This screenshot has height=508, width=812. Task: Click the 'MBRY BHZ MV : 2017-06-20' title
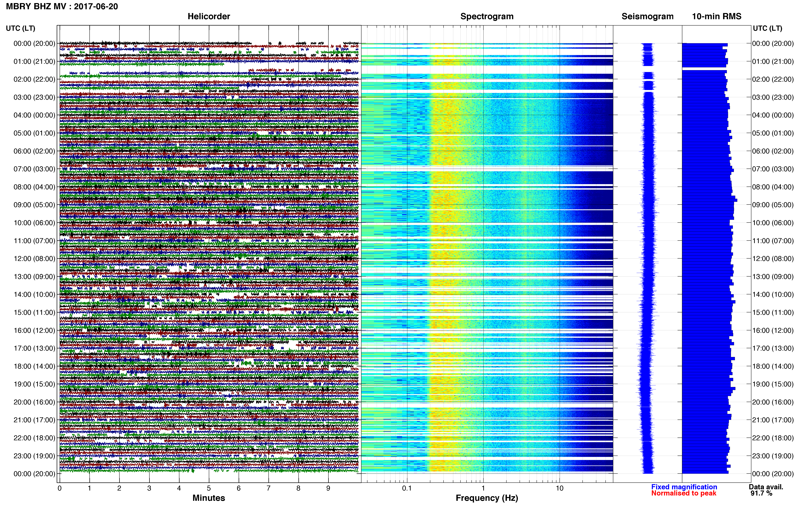click(62, 6)
